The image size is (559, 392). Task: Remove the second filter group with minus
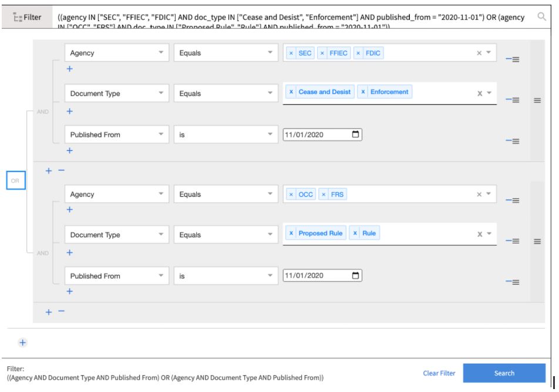[x=61, y=312]
